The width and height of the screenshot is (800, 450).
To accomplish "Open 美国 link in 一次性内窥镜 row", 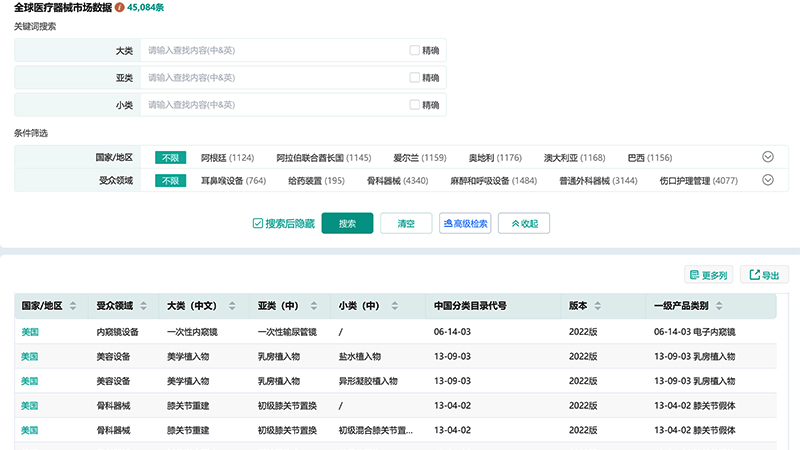I will tap(30, 332).
